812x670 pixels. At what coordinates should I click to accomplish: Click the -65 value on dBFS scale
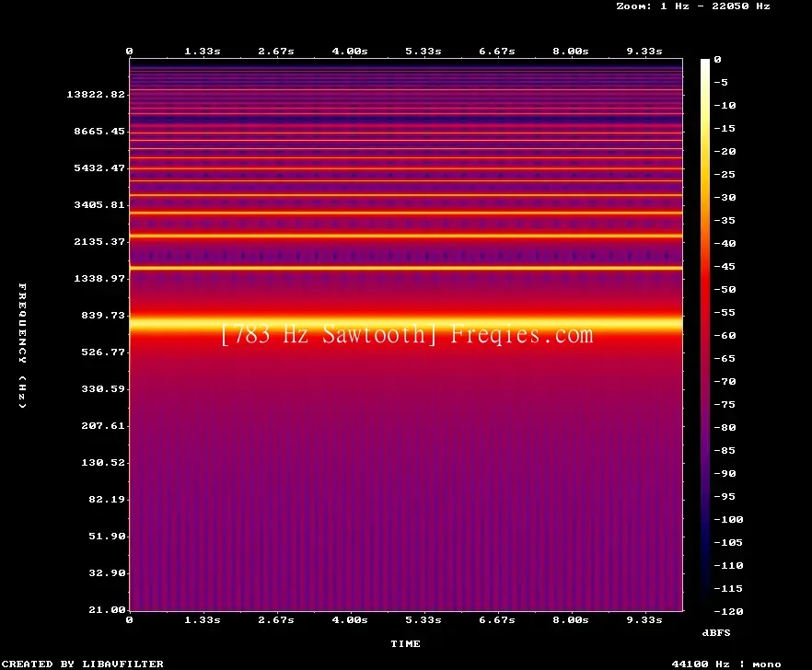click(x=725, y=358)
